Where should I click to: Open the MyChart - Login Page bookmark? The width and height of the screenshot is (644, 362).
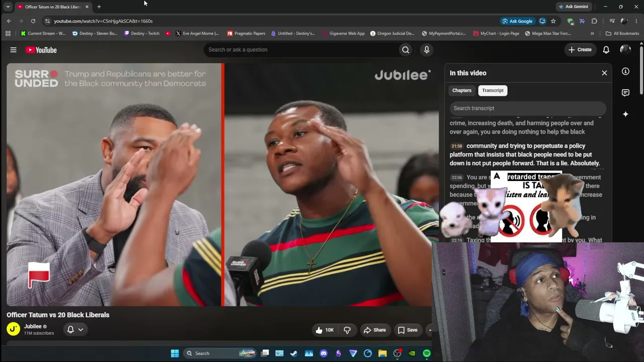(x=496, y=34)
